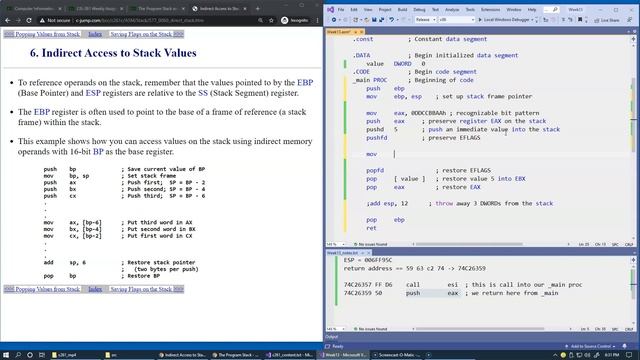Click the Visual Studio search box
The width and height of the screenshot is (640, 360).
coord(551,9)
